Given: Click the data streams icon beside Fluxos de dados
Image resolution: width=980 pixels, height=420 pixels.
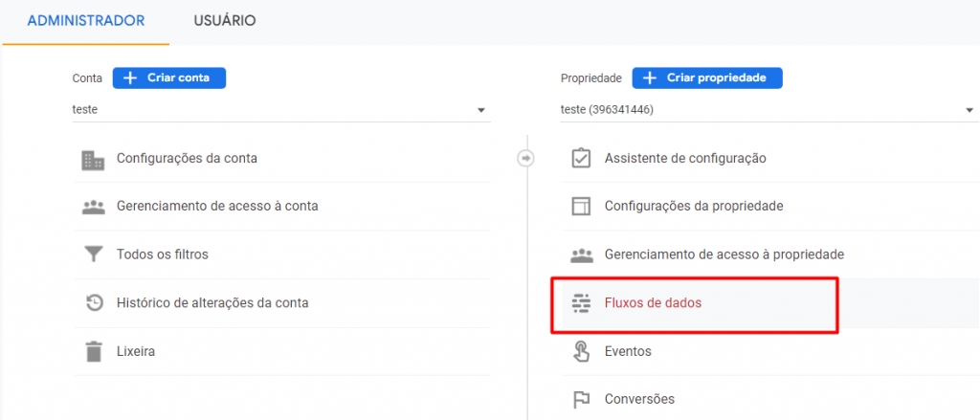Looking at the screenshot, I should 581,303.
